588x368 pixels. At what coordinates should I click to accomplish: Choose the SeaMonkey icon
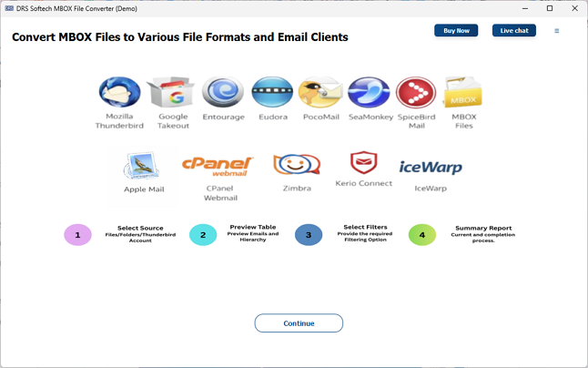point(369,92)
